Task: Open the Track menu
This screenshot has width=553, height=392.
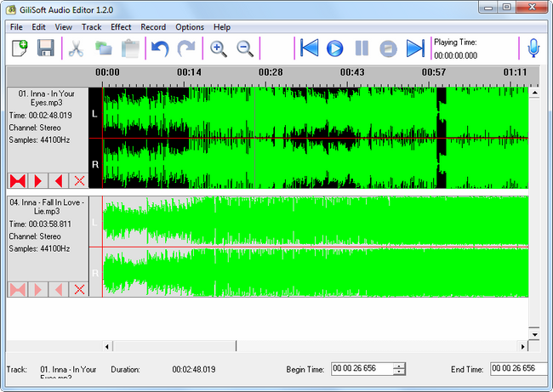Action: click(92, 27)
